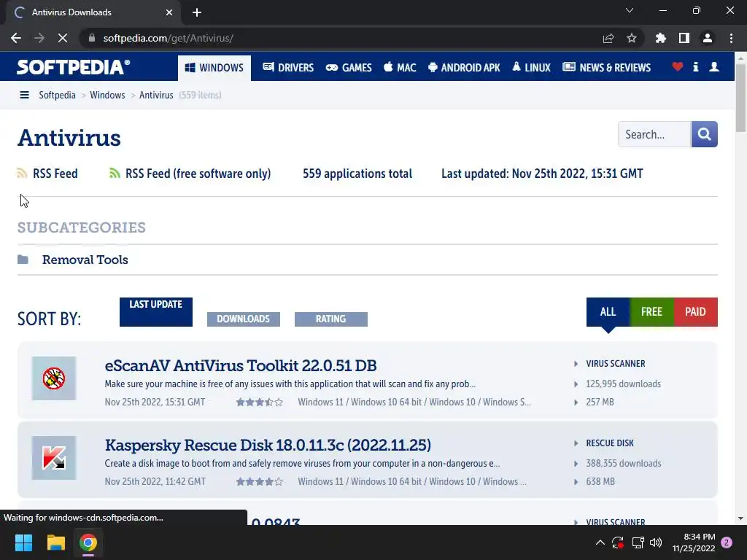The image size is (747, 560).
Task: Show hidden system tray icons
Action: pos(600,542)
